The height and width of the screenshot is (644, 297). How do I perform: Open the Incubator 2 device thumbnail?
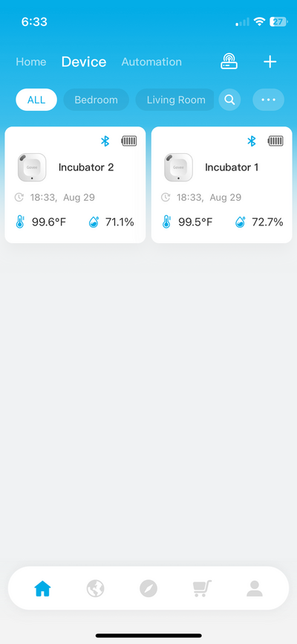tap(32, 167)
